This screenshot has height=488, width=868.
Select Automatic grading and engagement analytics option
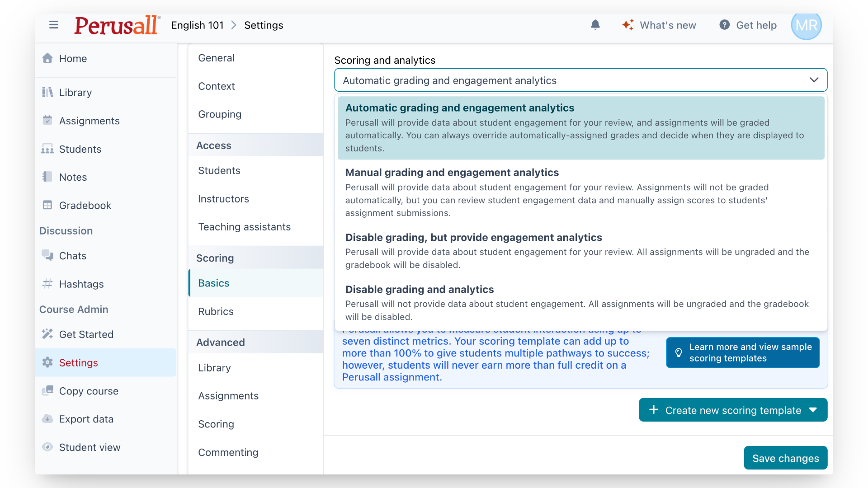(x=581, y=128)
